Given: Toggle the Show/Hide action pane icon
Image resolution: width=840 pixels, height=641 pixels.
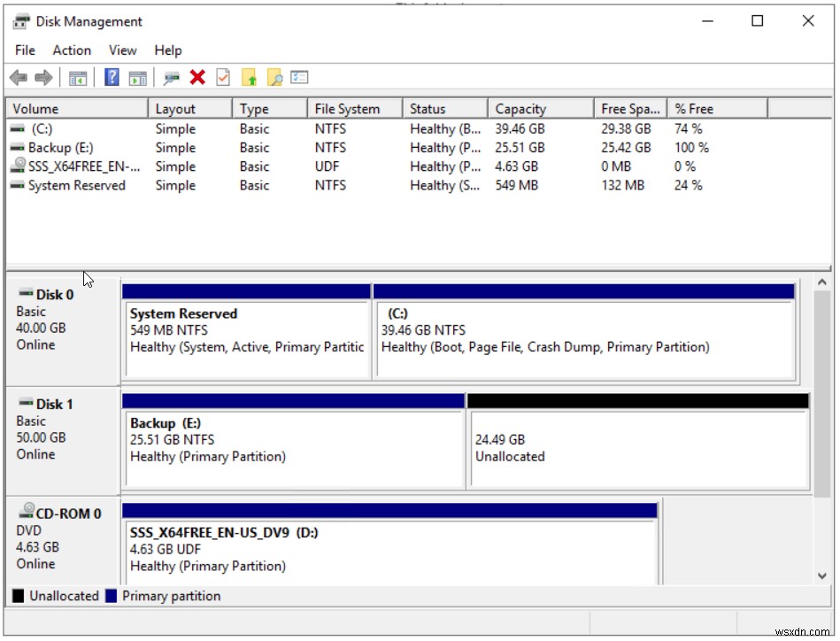Looking at the screenshot, I should pyautogui.click(x=136, y=77).
